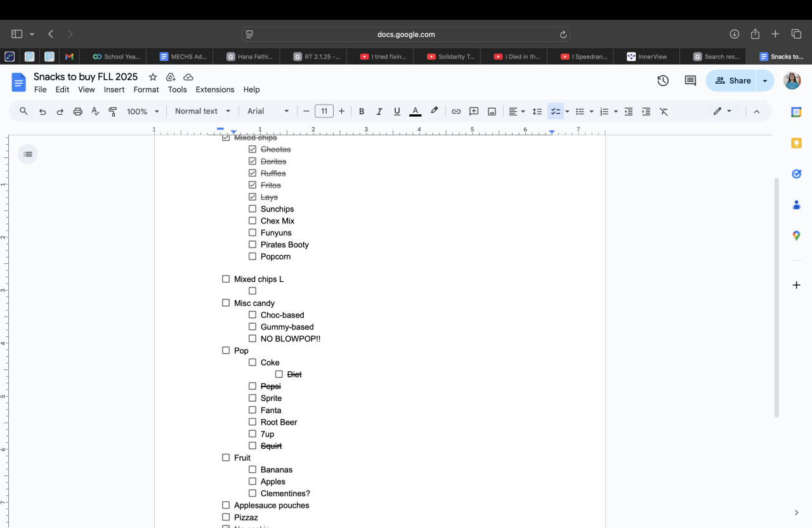Toggle bold formatting
This screenshot has height=528, width=812.
(x=362, y=112)
